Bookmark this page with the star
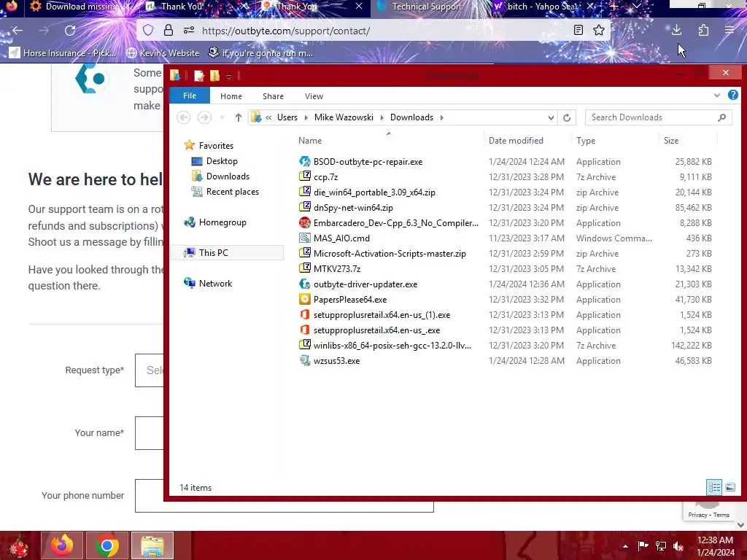 coord(599,31)
